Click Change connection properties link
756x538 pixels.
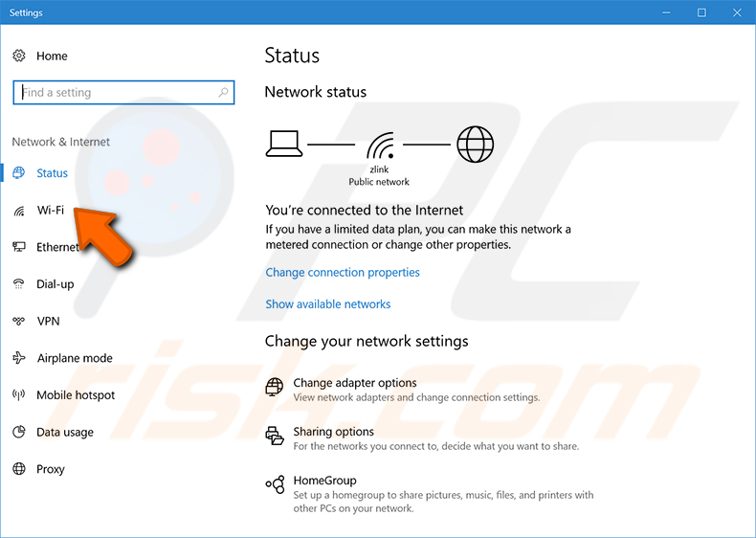pyautogui.click(x=343, y=273)
